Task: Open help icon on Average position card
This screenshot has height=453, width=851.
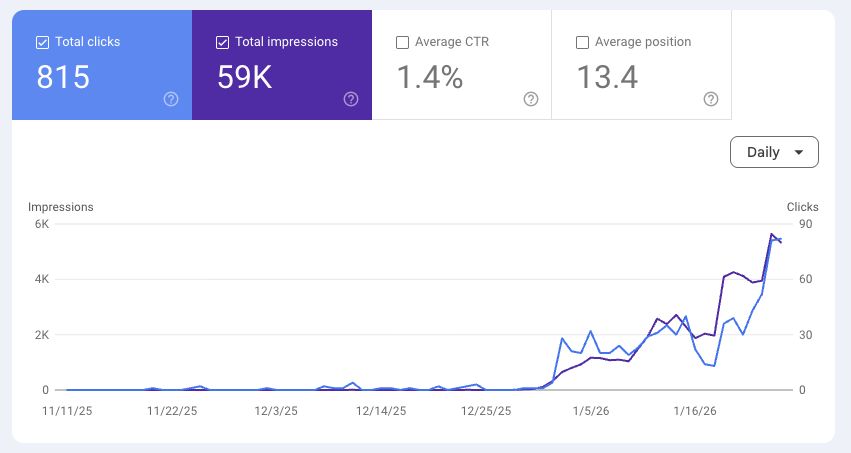Action: (x=711, y=99)
